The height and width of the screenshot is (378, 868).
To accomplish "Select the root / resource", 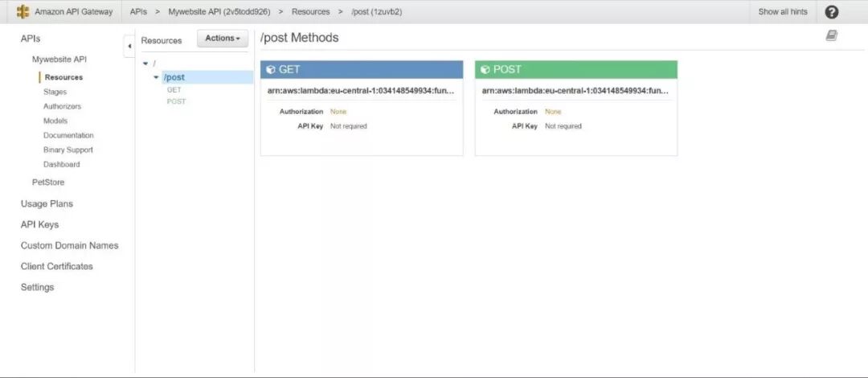I will click(x=154, y=64).
